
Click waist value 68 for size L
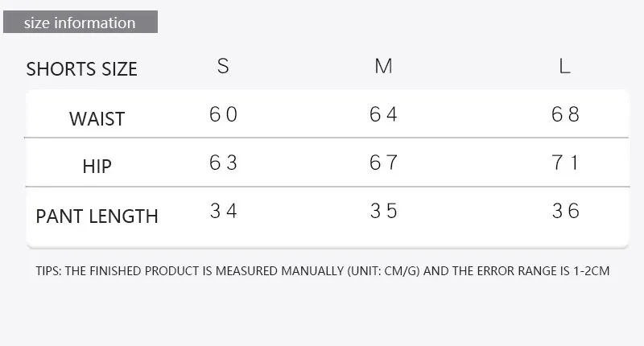click(x=565, y=114)
